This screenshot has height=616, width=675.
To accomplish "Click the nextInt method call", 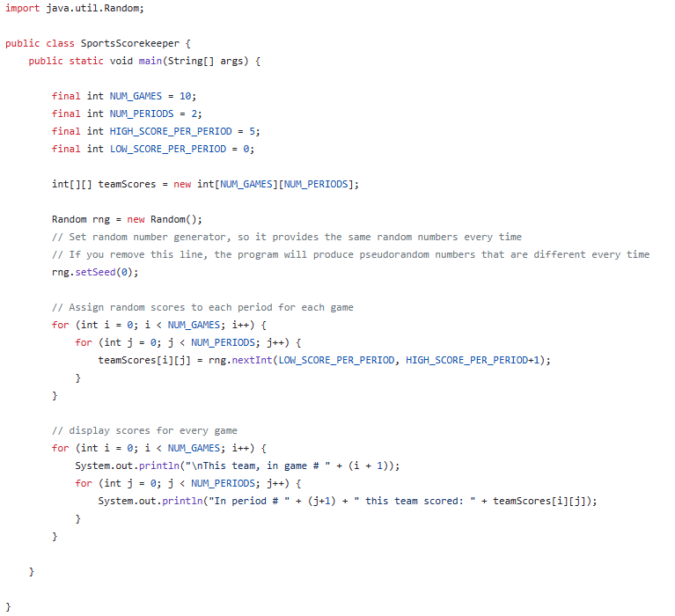I will (x=252, y=360).
